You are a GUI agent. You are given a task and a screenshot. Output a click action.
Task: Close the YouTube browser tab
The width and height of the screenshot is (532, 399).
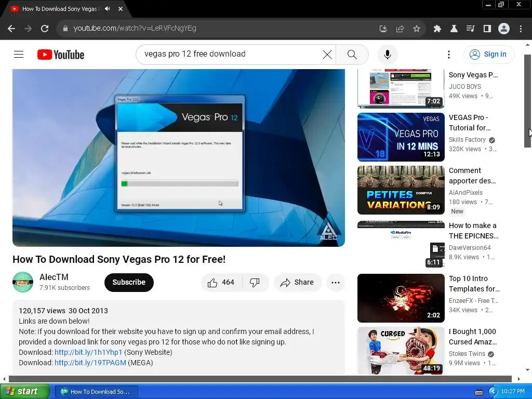(121, 9)
